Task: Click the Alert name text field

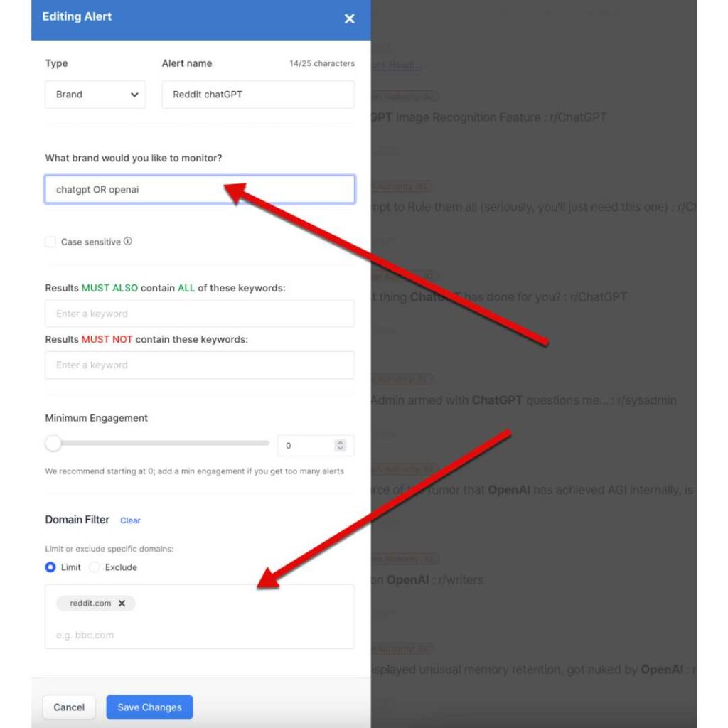Action: pos(258,95)
